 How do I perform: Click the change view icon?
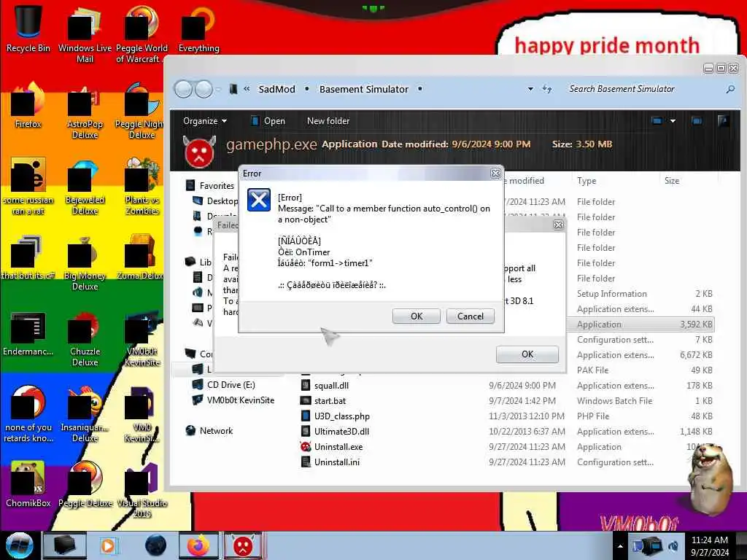(657, 121)
